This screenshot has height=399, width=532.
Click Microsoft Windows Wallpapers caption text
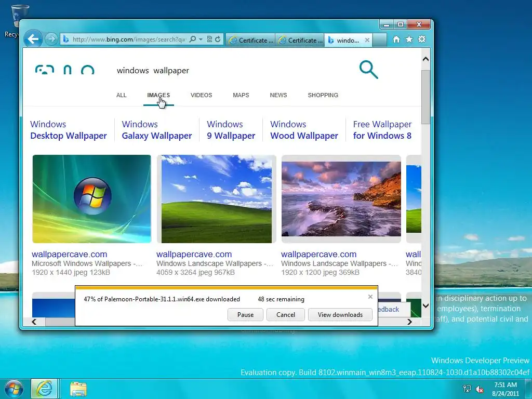tap(87, 263)
